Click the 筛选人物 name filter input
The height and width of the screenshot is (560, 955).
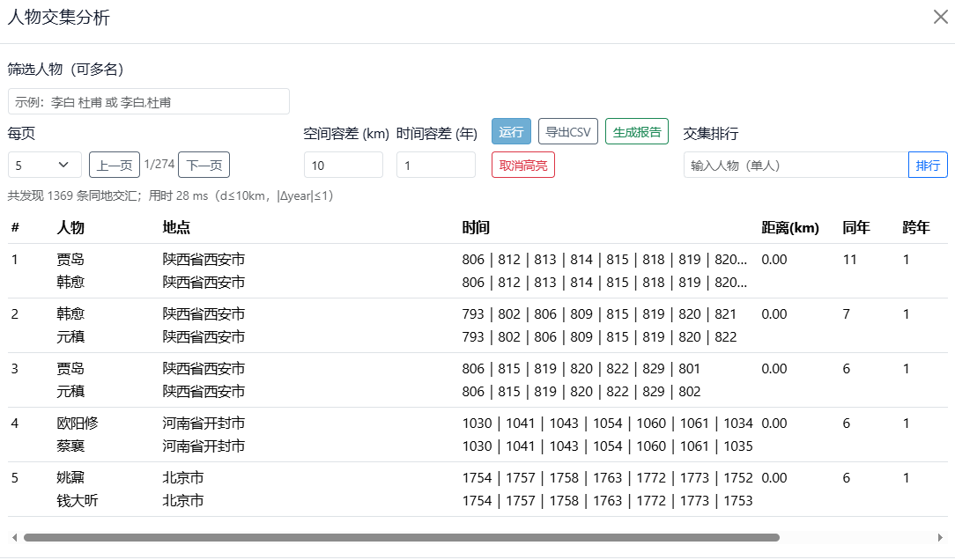tap(149, 101)
